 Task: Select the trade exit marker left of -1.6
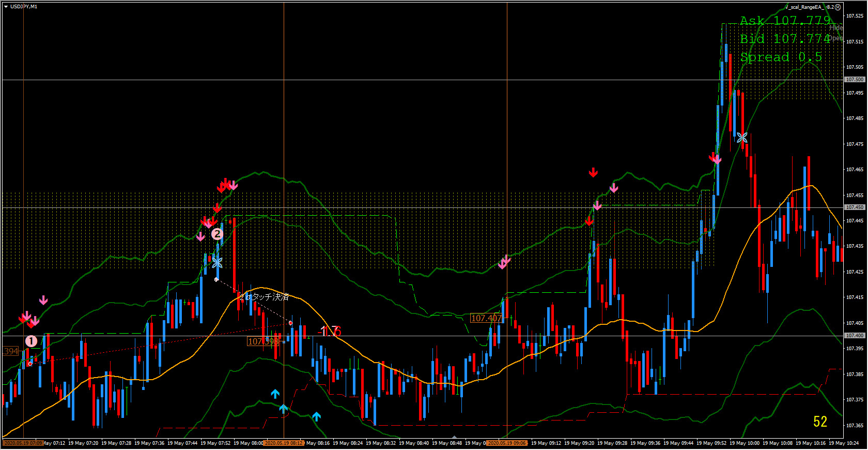[290, 323]
